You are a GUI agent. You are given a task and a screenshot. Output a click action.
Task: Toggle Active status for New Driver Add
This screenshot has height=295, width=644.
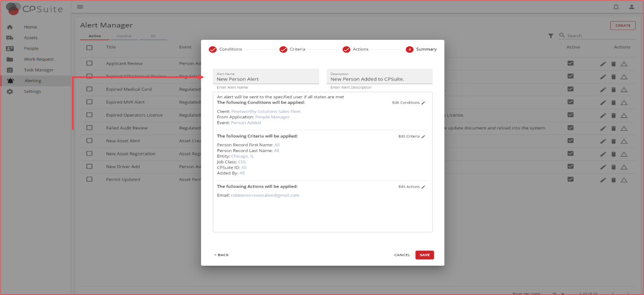click(x=571, y=167)
